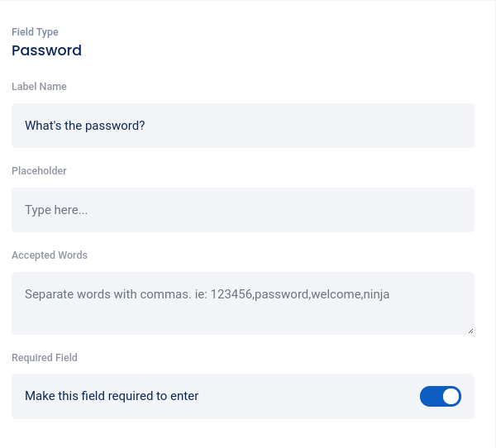Click the Required Field caption
The image size is (496, 448).
pyautogui.click(x=45, y=358)
